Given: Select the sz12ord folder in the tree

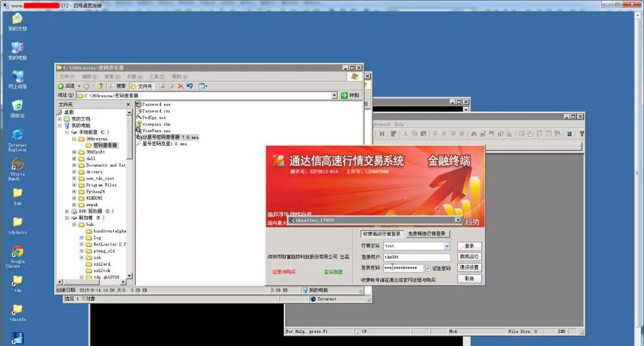Looking at the screenshot, I should tap(98, 264).
